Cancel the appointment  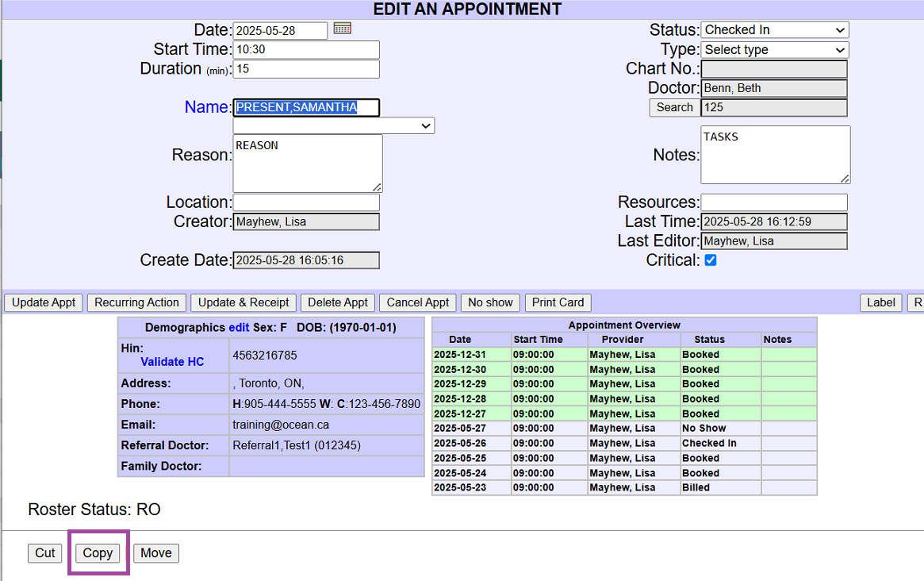417,302
